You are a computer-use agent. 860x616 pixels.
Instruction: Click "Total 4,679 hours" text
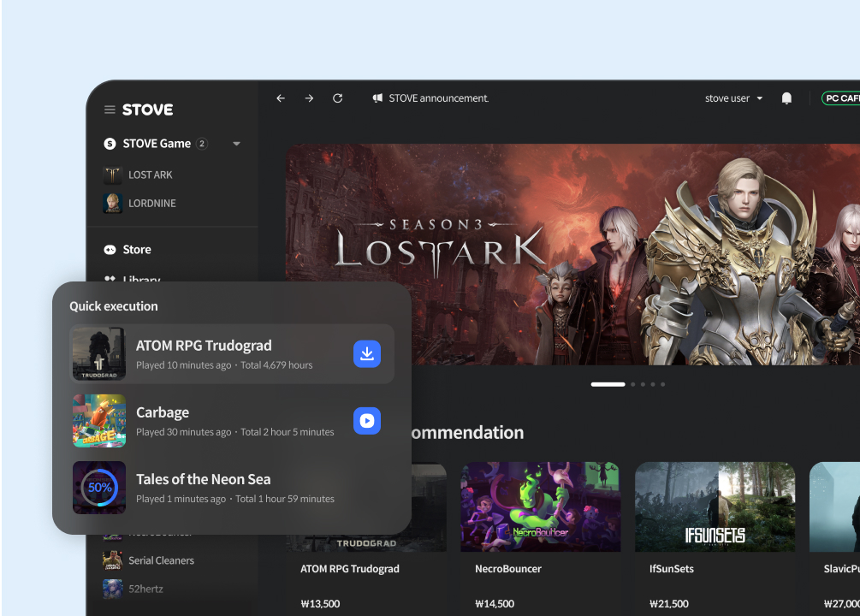(x=276, y=365)
